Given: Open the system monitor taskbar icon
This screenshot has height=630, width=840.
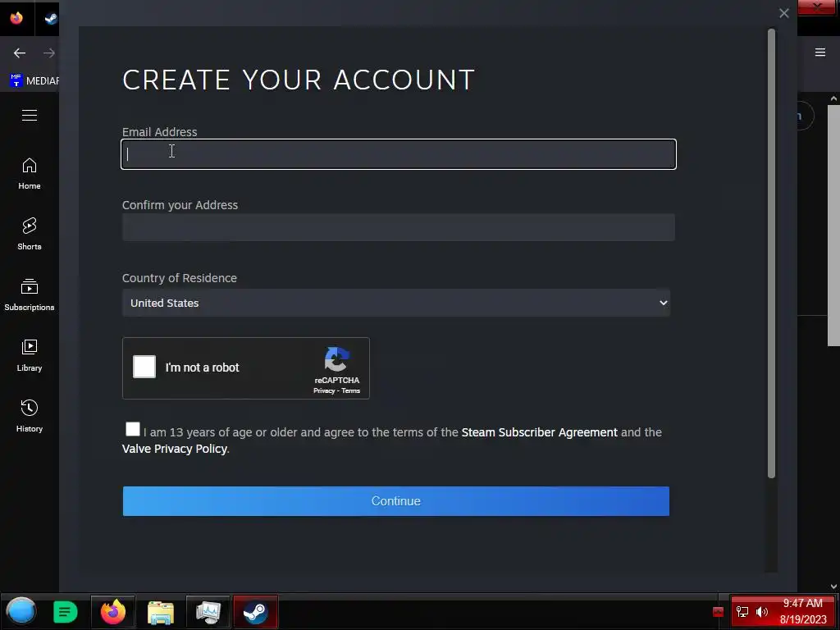Looking at the screenshot, I should tap(208, 612).
